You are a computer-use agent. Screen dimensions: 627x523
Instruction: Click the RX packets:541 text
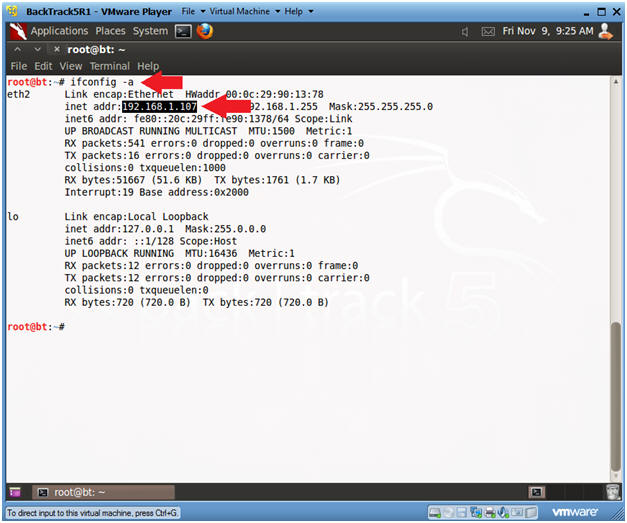click(x=105, y=143)
